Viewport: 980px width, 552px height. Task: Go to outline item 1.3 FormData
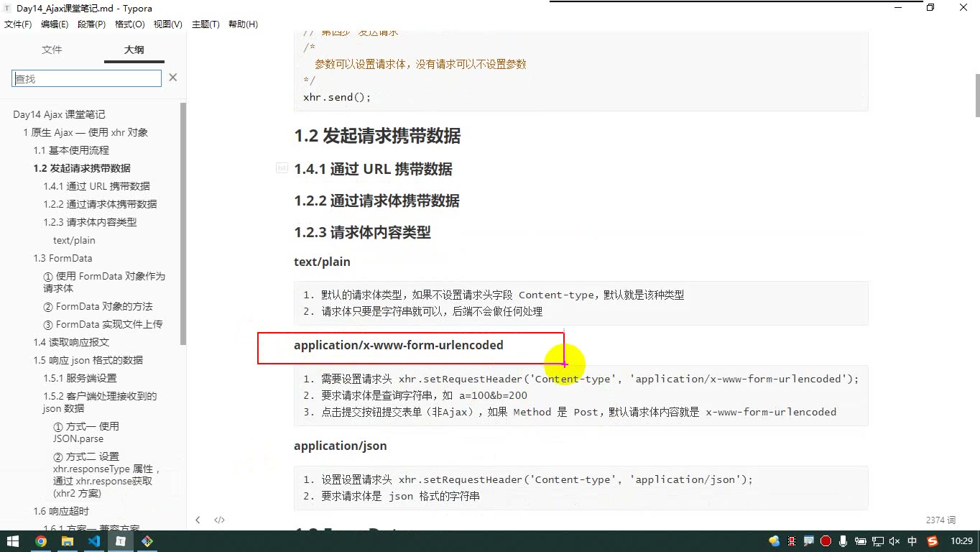(63, 258)
